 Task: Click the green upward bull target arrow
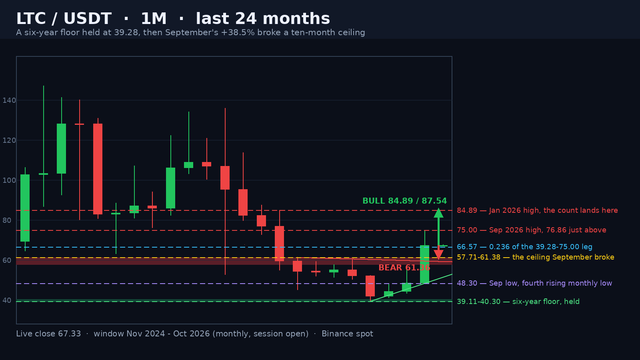(x=438, y=227)
